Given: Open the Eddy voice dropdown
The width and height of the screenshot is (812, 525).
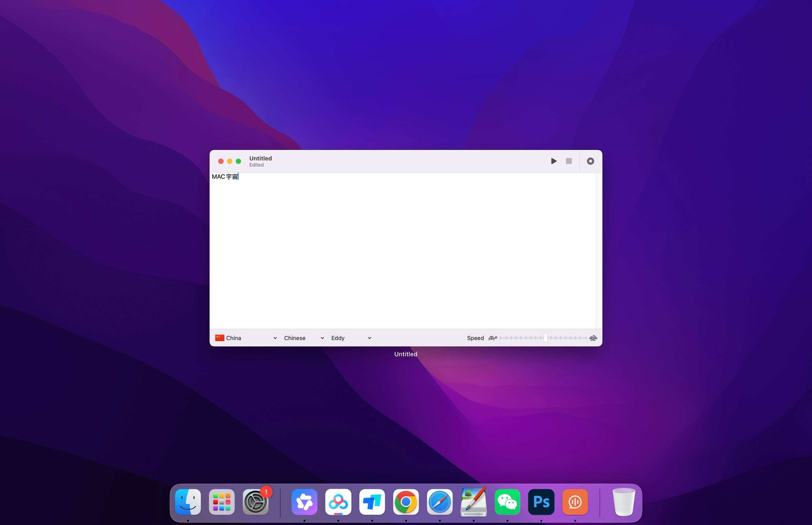Looking at the screenshot, I should click(351, 338).
